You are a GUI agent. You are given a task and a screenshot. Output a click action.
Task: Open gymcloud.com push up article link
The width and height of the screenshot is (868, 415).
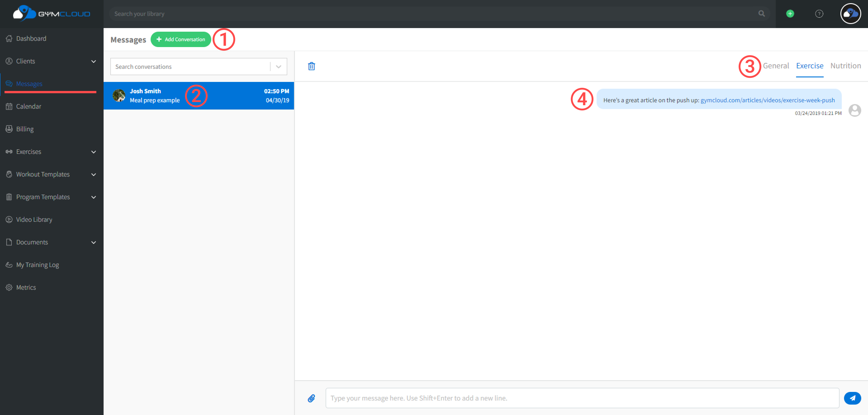tap(768, 100)
